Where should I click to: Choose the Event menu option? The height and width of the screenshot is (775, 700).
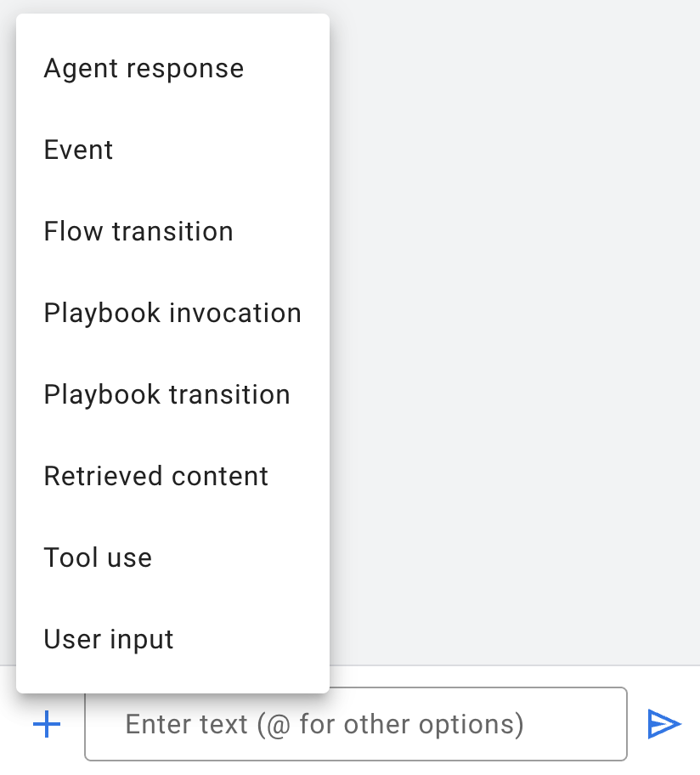tap(79, 150)
